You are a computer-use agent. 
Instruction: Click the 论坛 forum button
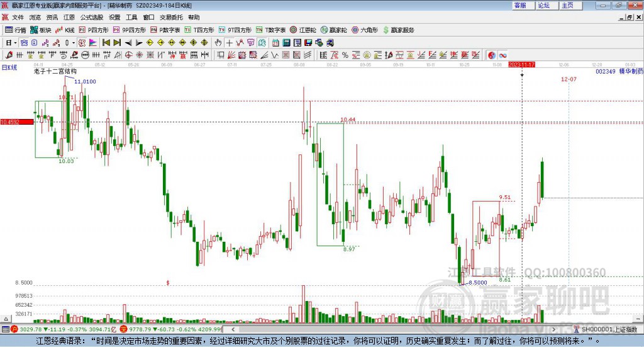tap(547, 5)
